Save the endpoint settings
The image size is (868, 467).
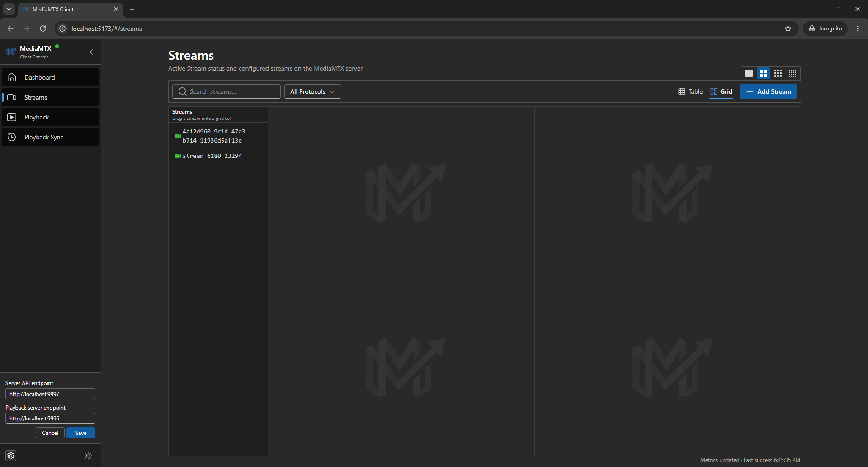(x=81, y=433)
